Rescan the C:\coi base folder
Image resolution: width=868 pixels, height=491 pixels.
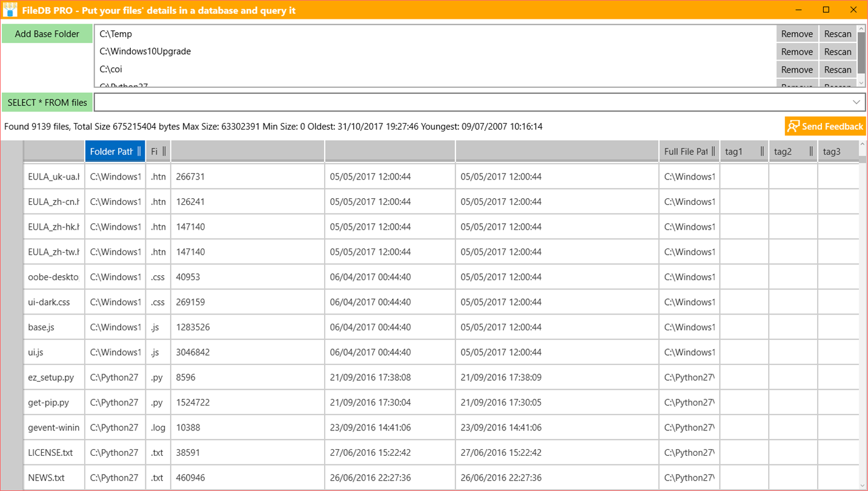(x=838, y=69)
